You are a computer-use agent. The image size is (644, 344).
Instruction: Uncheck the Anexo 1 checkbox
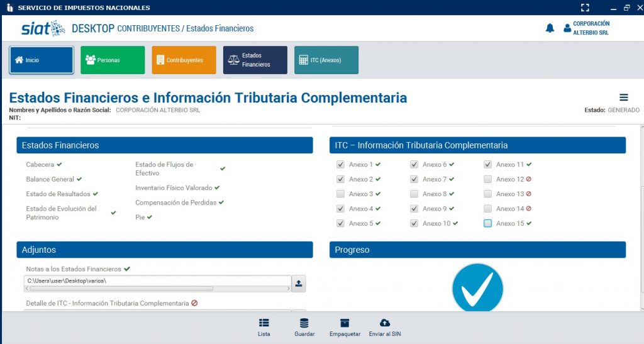(340, 165)
